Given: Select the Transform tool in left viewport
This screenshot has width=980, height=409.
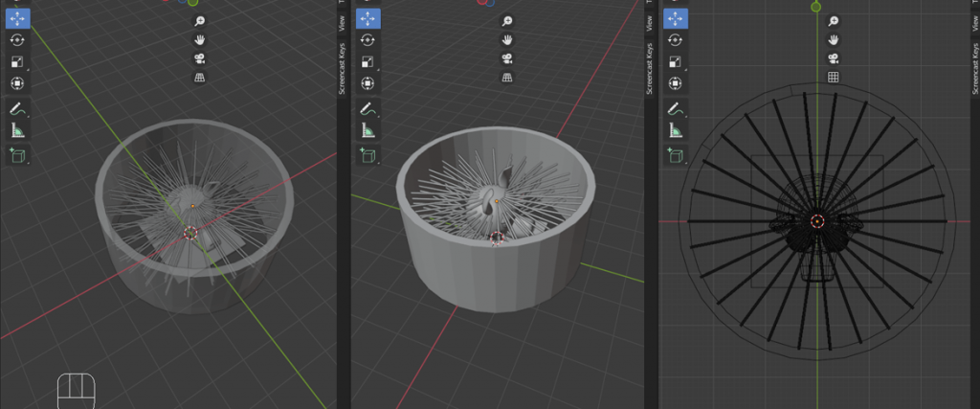Looking at the screenshot, I should click(x=17, y=82).
